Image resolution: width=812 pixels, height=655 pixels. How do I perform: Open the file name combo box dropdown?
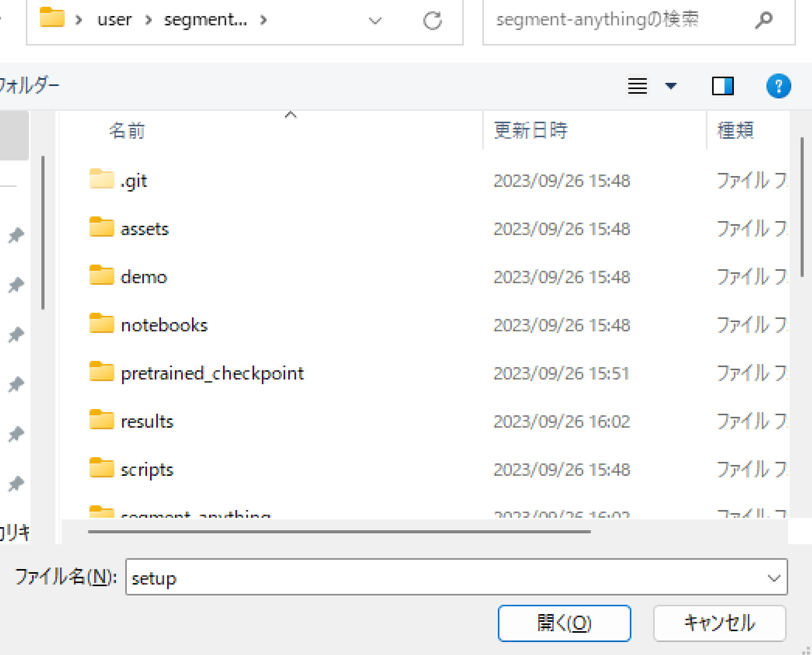tap(774, 578)
